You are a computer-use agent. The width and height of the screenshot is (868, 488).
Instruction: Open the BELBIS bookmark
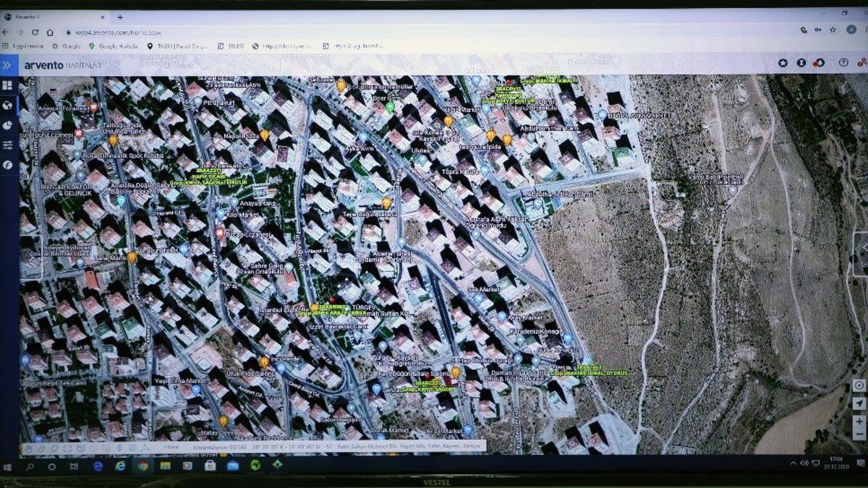pos(230,46)
